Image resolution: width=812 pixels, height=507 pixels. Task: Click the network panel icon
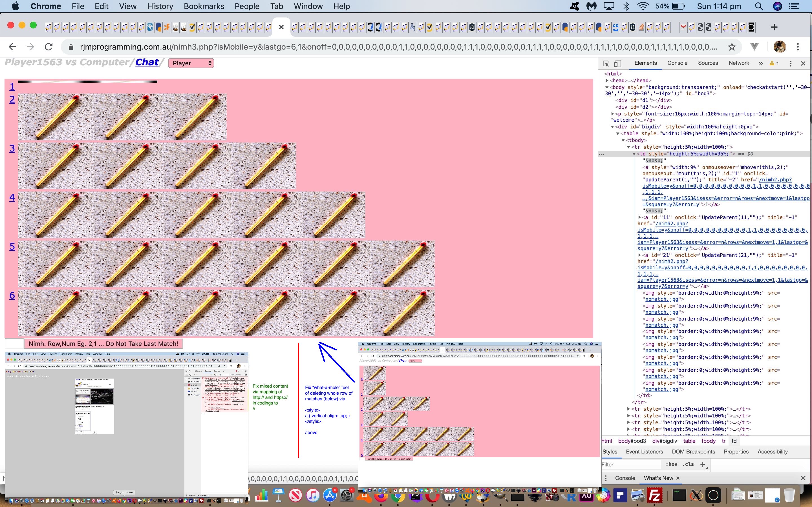[739, 63]
